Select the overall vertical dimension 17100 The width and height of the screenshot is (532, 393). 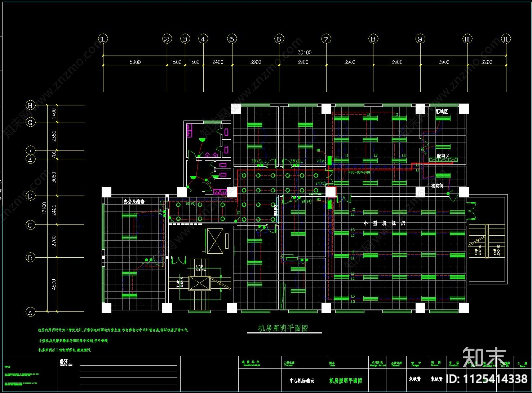tap(44, 208)
